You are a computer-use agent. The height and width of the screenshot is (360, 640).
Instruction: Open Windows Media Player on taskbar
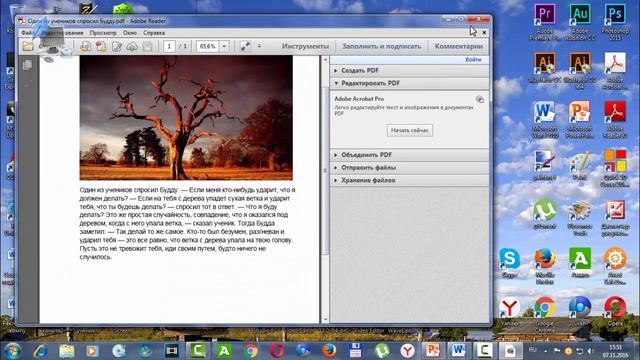(x=93, y=351)
